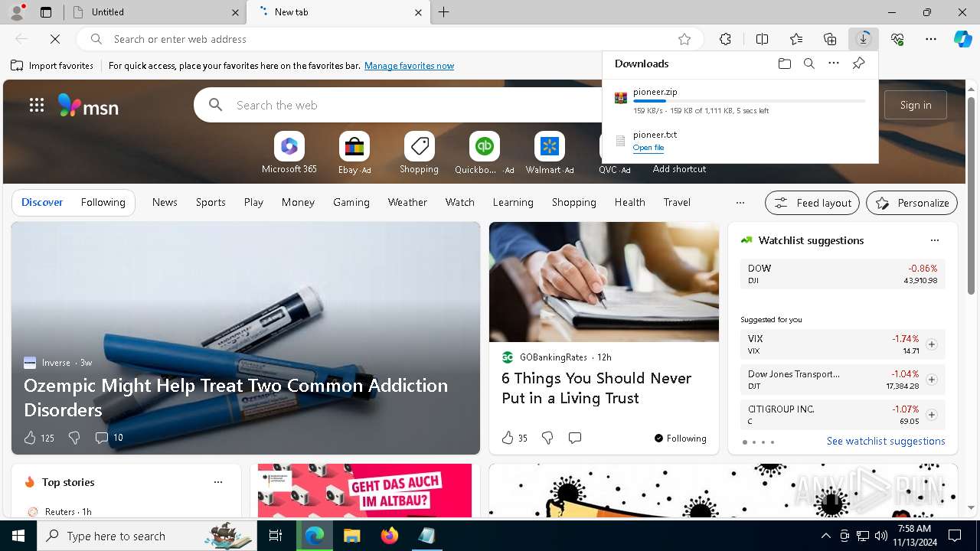
Task: Open See watchlist suggestions link
Action: tap(886, 441)
